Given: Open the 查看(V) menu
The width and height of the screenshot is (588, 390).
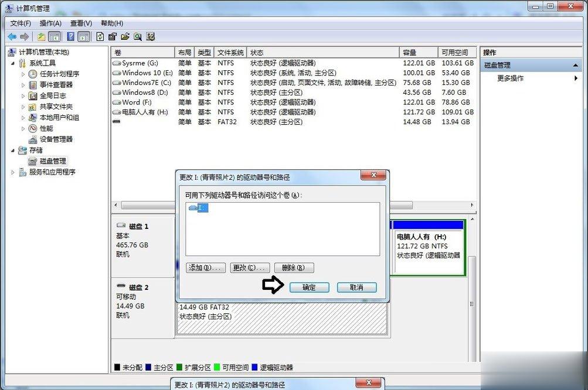Looking at the screenshot, I should tap(81, 23).
